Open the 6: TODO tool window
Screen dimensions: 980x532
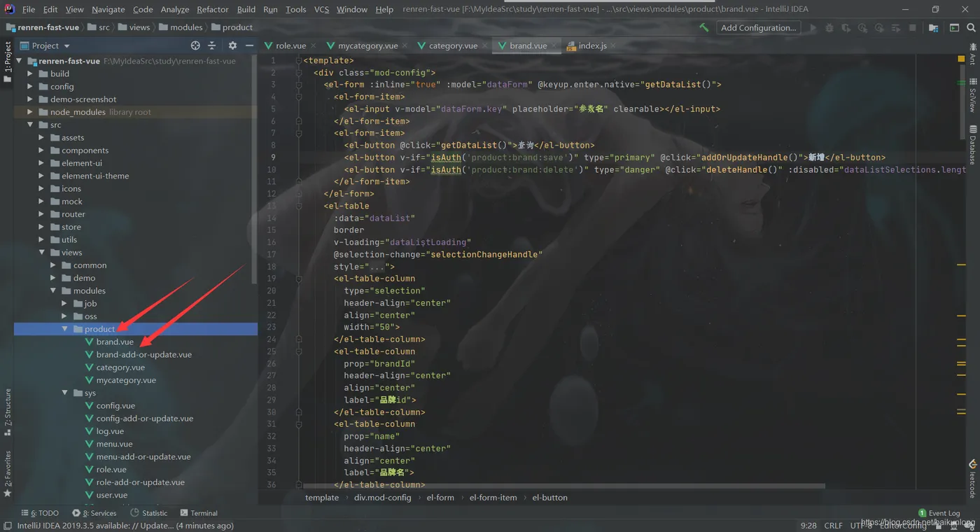coord(40,513)
